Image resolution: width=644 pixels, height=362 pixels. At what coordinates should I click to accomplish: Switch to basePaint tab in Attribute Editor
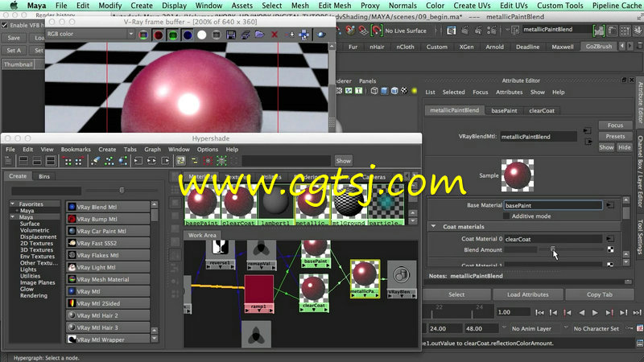coord(504,111)
